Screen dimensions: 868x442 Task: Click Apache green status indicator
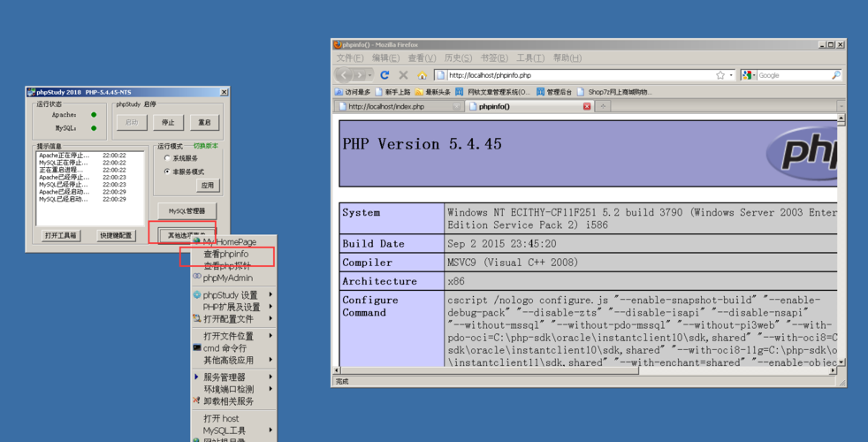pyautogui.click(x=94, y=115)
